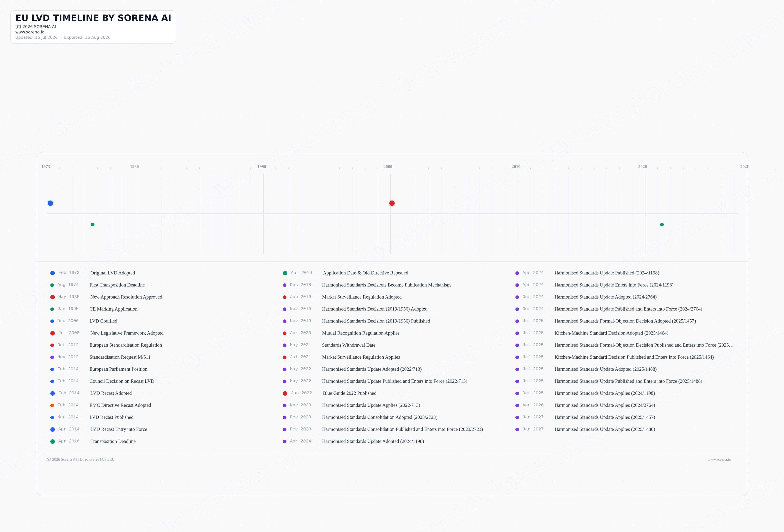Click the "(C) 2026 SORENA AI" header text
This screenshot has height=532, width=784.
(35, 27)
